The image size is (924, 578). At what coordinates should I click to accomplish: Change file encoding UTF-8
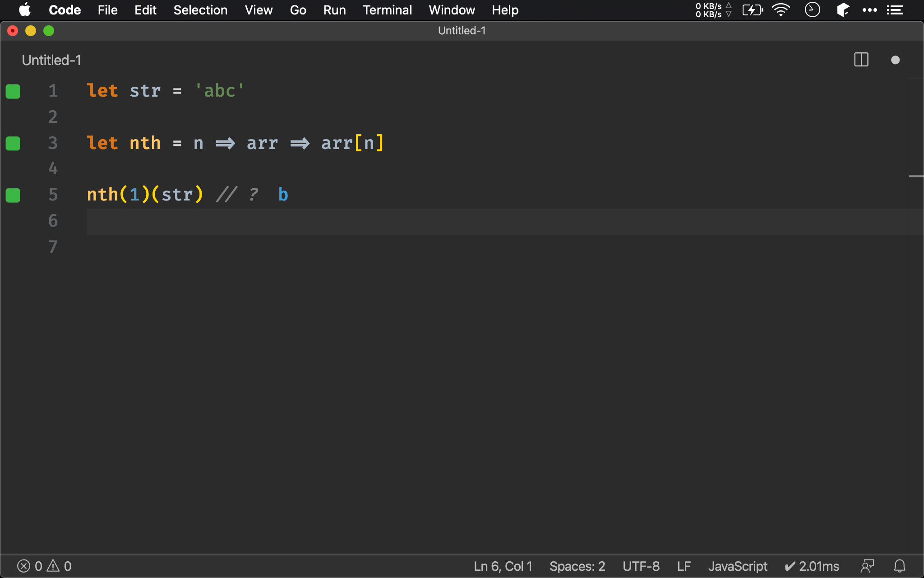click(x=641, y=566)
